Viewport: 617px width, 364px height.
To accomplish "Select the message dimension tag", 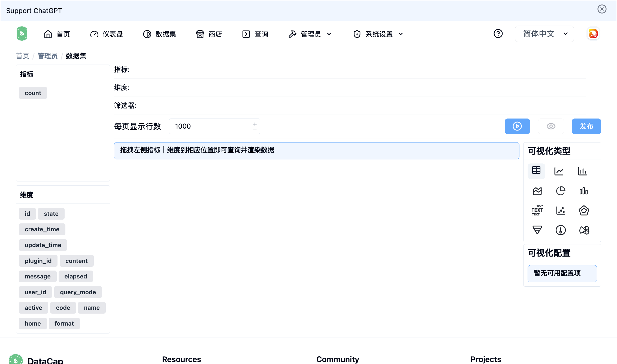I will point(38,276).
